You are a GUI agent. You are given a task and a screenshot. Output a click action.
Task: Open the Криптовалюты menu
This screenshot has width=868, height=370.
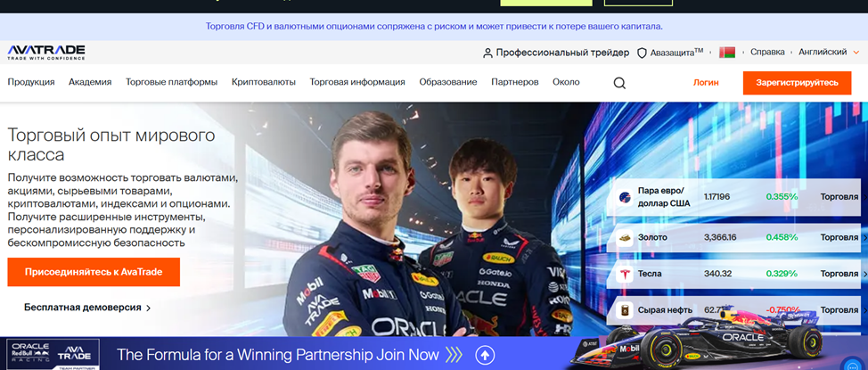(x=263, y=82)
